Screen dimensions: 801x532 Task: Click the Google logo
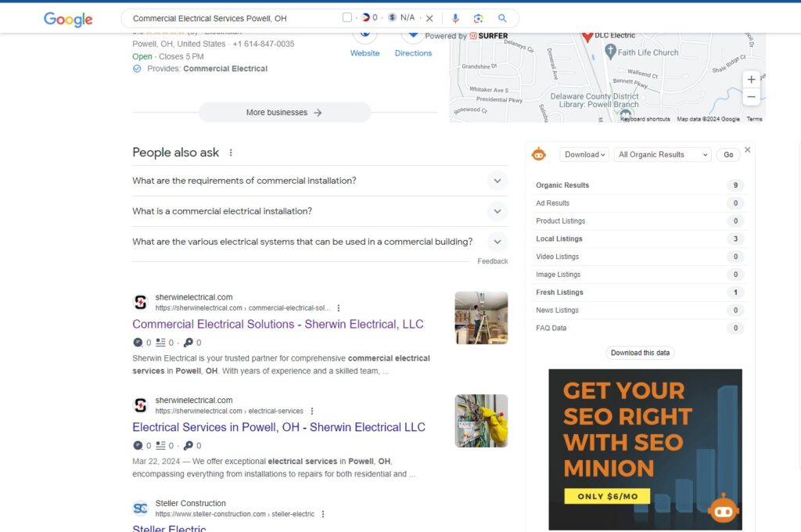[68, 19]
